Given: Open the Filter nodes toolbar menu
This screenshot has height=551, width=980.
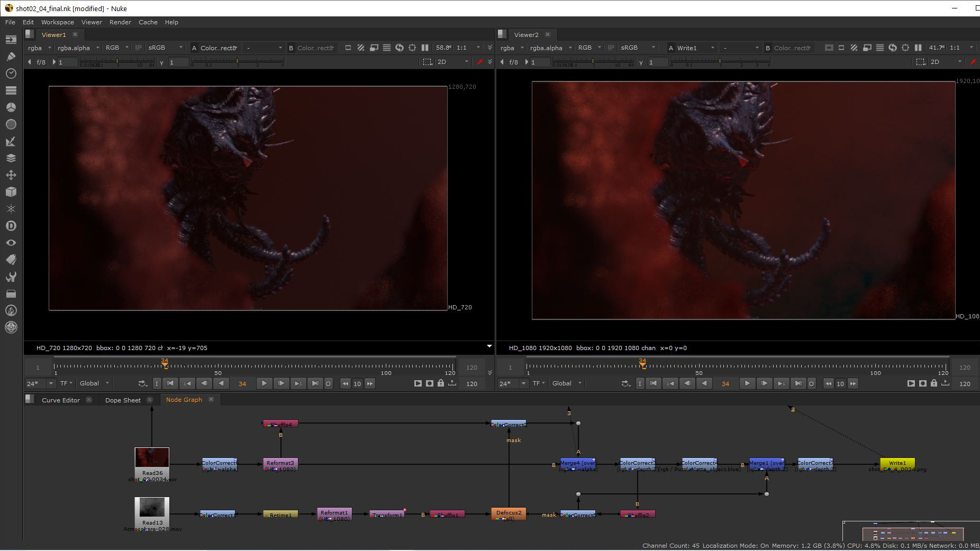Looking at the screenshot, I should [11, 124].
